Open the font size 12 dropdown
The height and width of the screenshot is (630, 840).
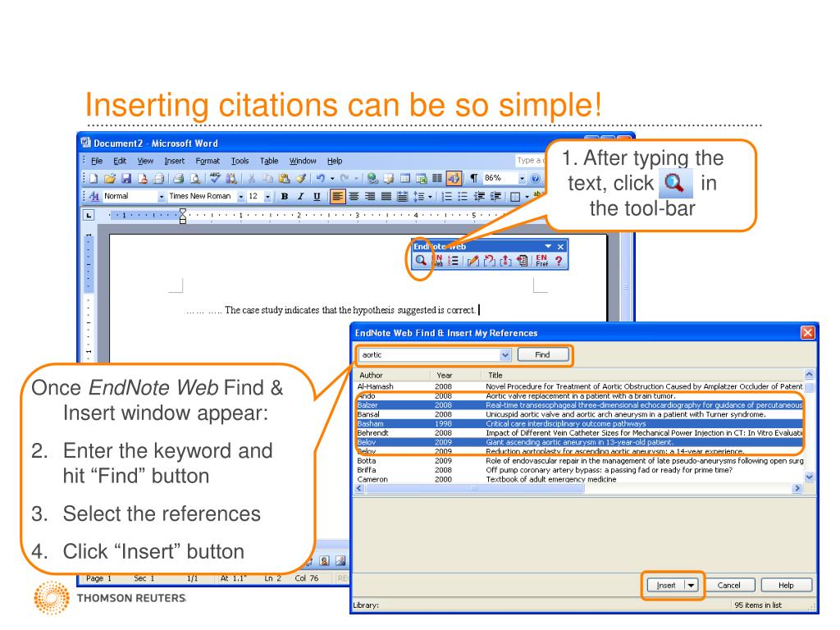coord(267,197)
